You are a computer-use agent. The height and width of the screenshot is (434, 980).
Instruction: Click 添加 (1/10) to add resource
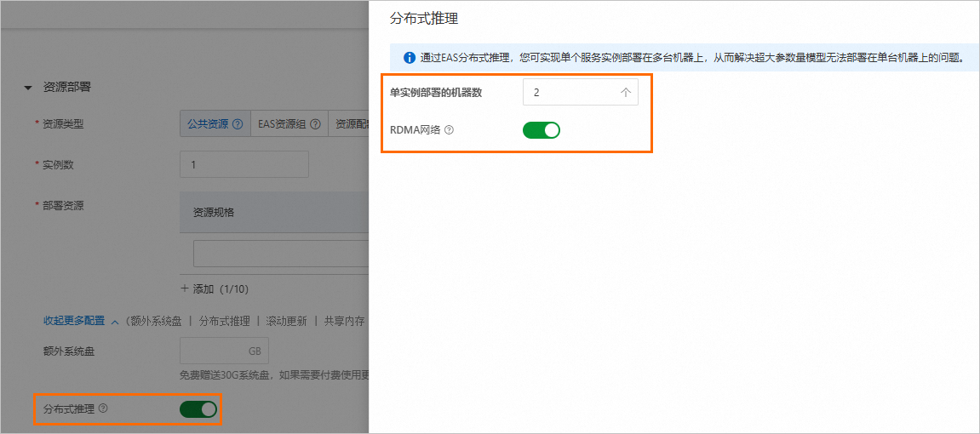click(215, 289)
